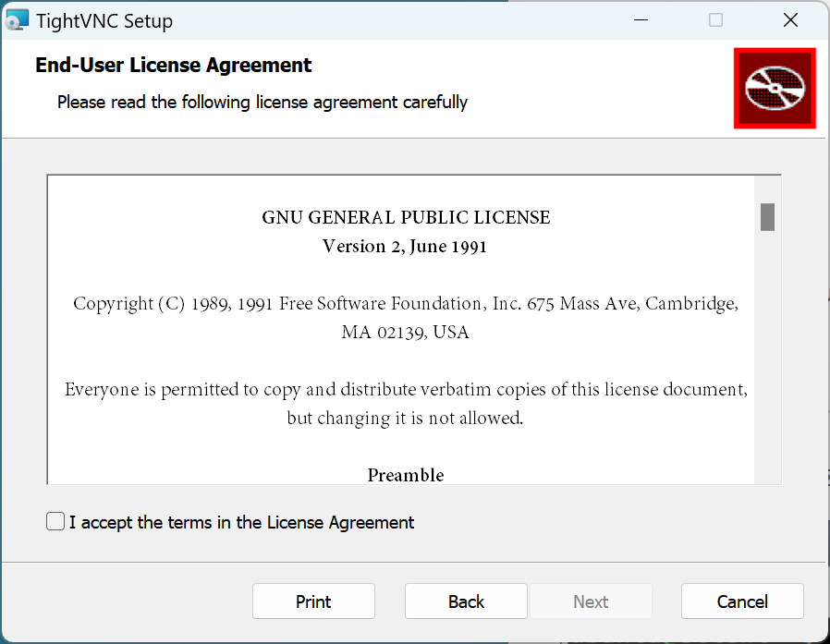This screenshot has width=830, height=644.
Task: Click the "Version 2, June 1991" line
Action: pyautogui.click(x=405, y=246)
